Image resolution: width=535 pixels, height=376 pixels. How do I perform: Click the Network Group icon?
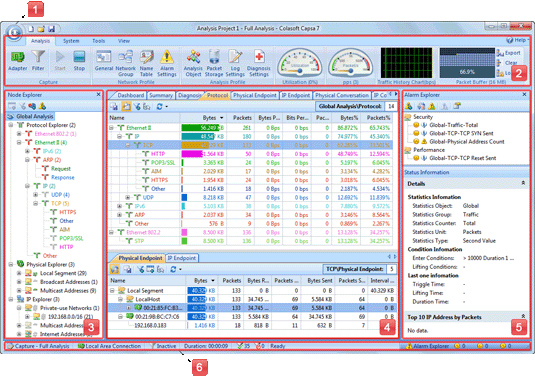tap(126, 63)
